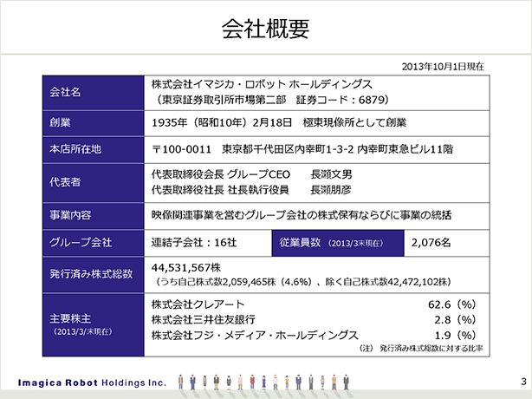
Task: Select the address starting 〒100-0011
Action: pyautogui.click(x=302, y=149)
